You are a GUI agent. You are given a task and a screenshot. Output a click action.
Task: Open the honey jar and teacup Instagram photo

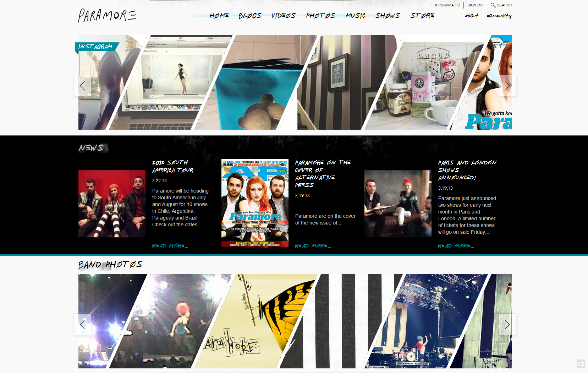pos(426,82)
